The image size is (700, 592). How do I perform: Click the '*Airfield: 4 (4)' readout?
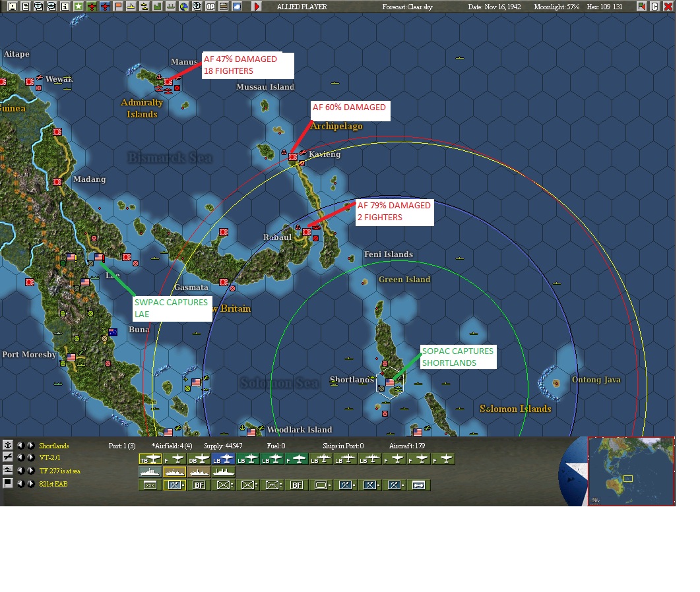(172, 446)
